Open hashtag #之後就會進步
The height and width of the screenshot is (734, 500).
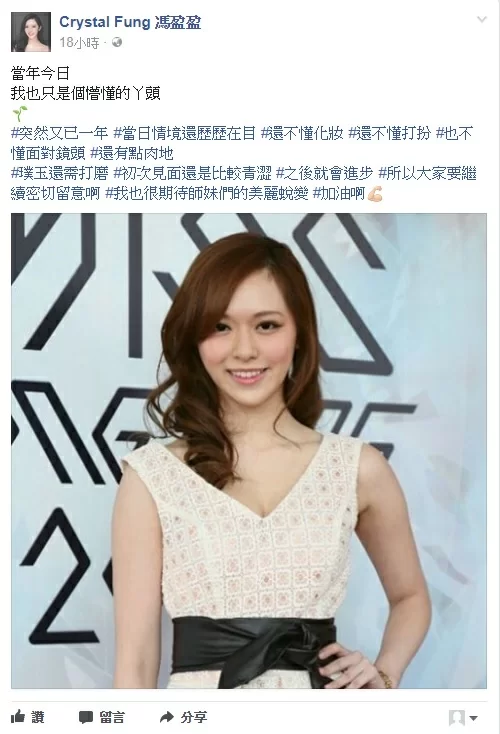click(x=324, y=174)
